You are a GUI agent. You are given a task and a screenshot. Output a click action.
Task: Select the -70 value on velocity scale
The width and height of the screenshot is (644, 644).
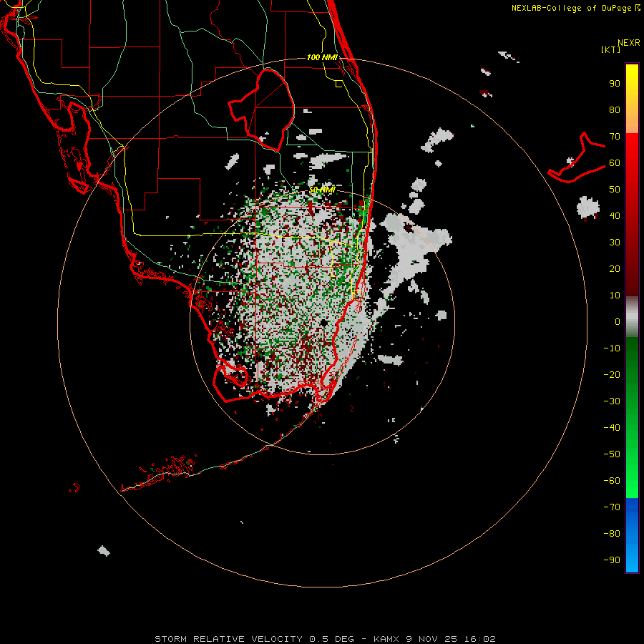click(612, 507)
